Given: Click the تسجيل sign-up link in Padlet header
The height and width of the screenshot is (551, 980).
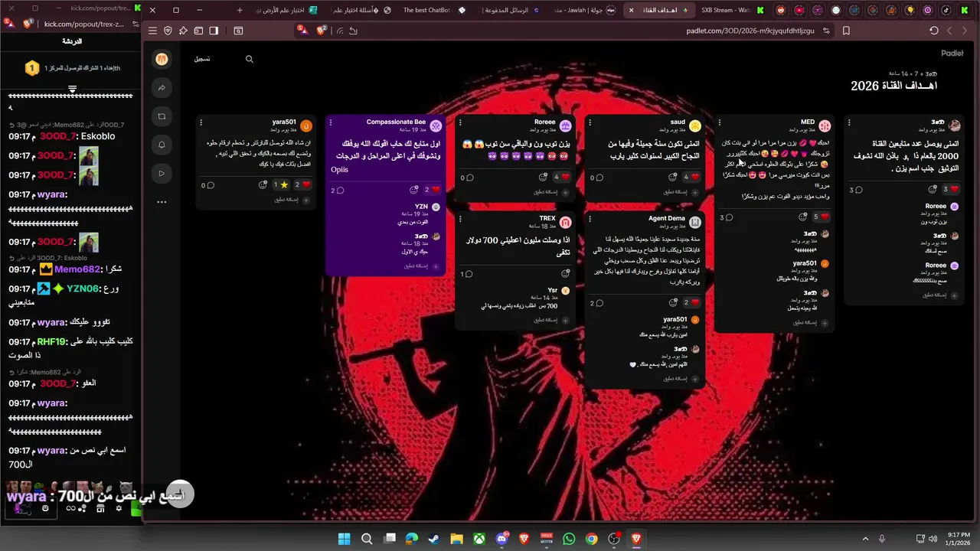Looking at the screenshot, I should (x=202, y=59).
